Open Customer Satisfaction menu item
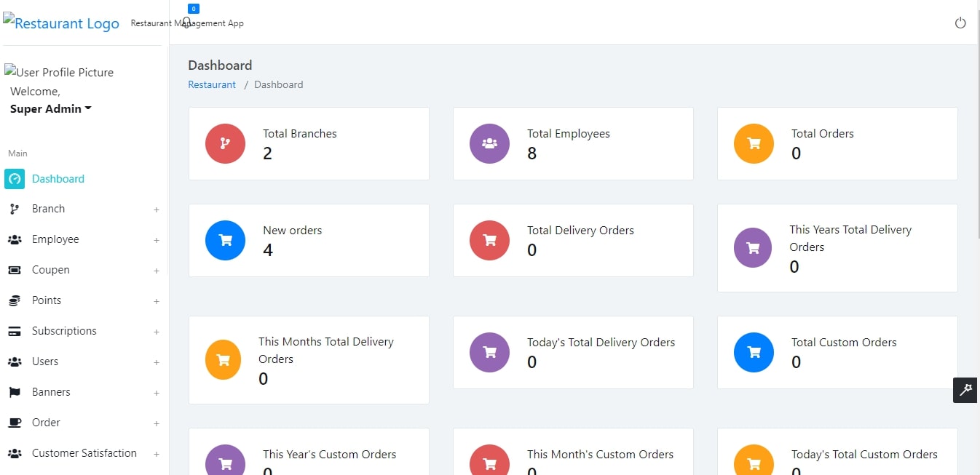Screen dimensions: 980x475 pyautogui.click(x=84, y=453)
